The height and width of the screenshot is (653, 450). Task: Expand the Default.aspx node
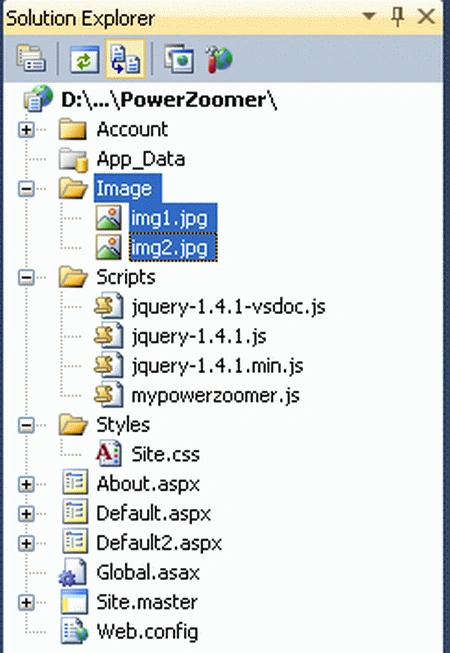tap(26, 514)
